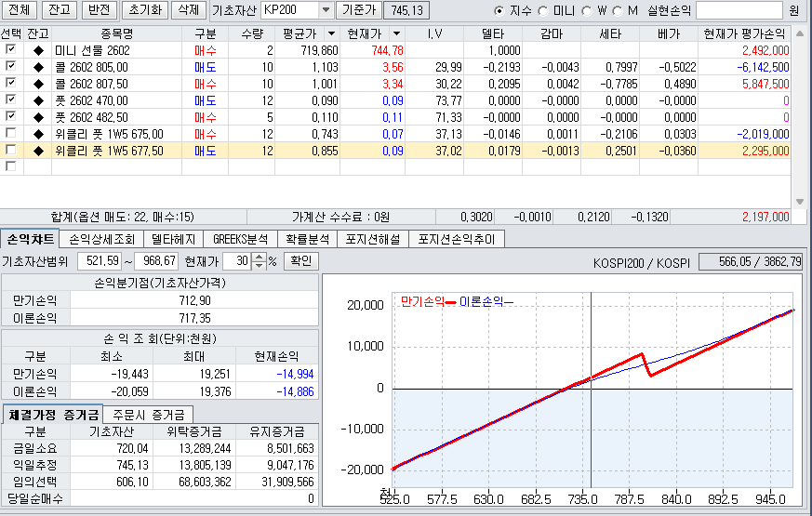Click the 실현손익 input field
This screenshot has height=516, width=812.
point(739,10)
